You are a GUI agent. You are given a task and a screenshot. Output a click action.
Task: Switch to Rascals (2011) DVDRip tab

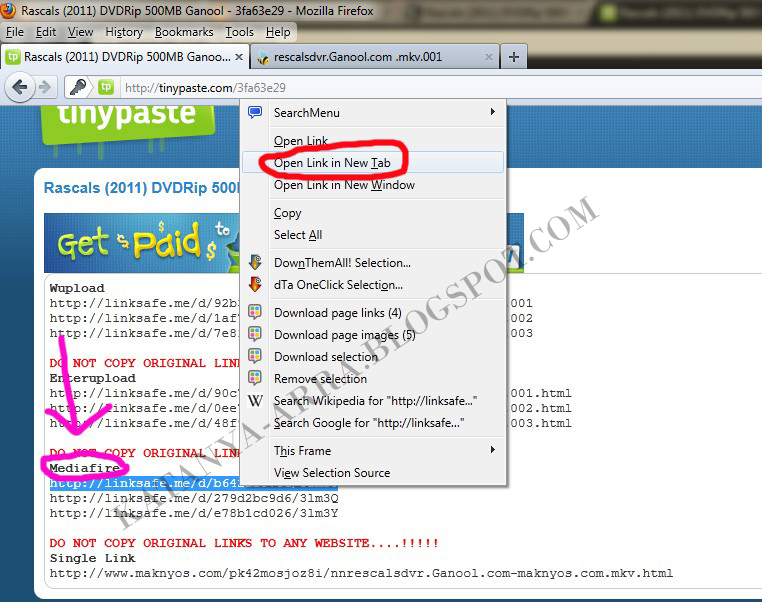(x=125, y=57)
